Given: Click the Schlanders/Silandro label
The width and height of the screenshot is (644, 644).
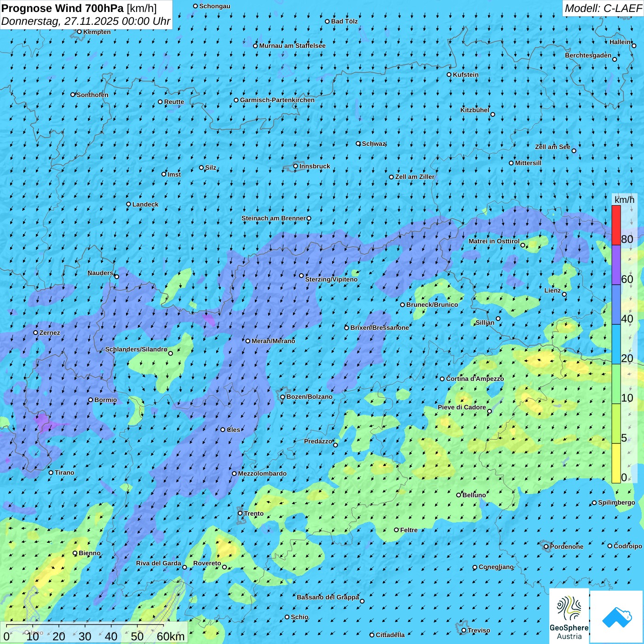Looking at the screenshot, I should click(136, 349).
